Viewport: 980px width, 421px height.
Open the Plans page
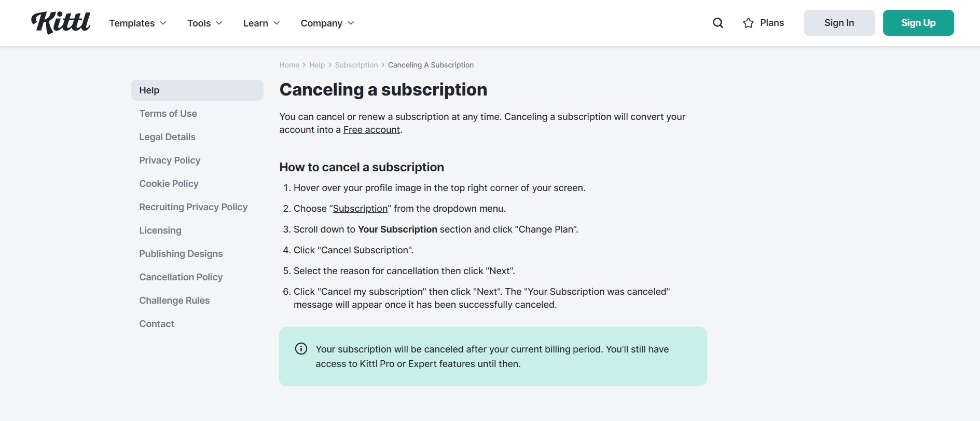point(771,23)
